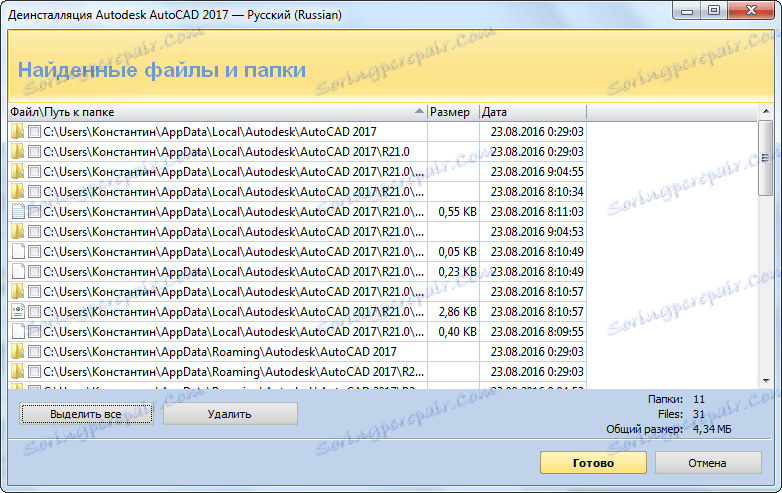Check the Local\Autodesk\AutoCAD 2017 folder checkbox
The height and width of the screenshot is (493, 782).
tap(34, 132)
